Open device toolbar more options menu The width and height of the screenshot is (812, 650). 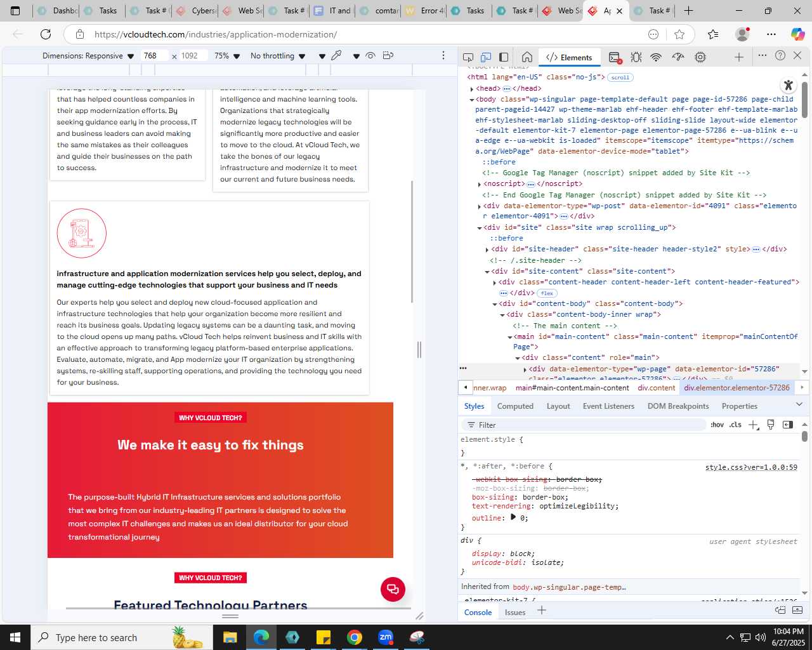(x=443, y=55)
